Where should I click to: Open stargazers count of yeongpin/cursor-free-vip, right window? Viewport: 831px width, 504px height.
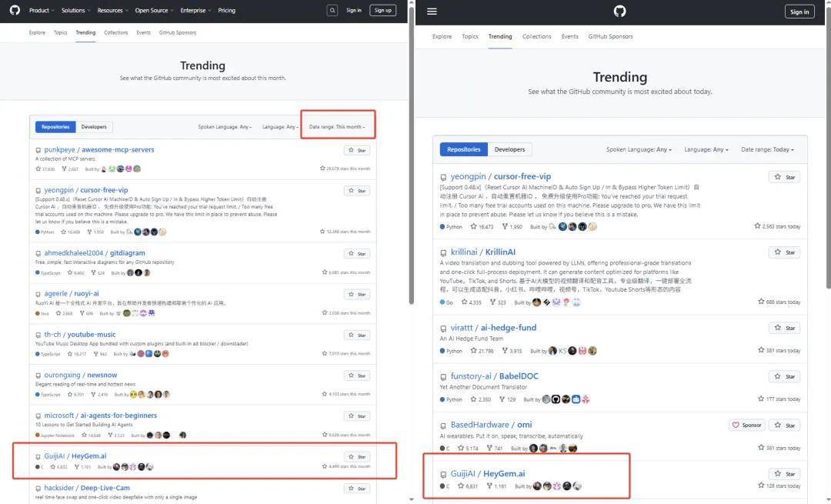pyautogui.click(x=482, y=227)
